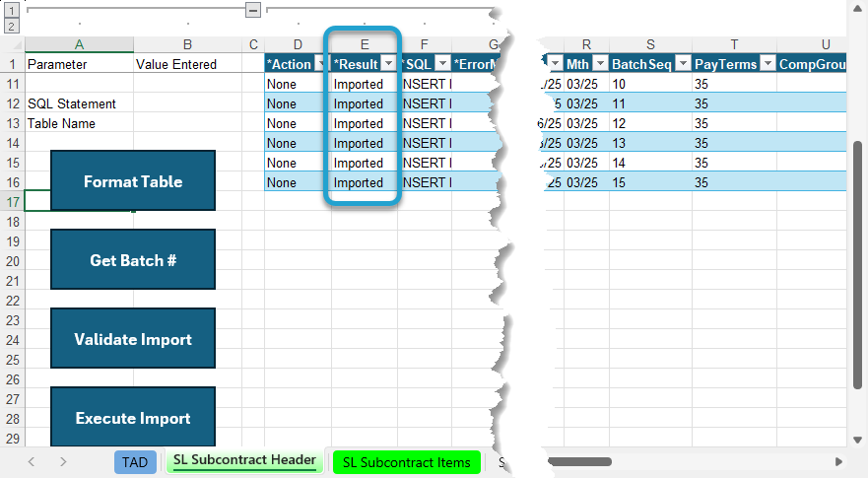Viewport: 868px width, 478px height.
Task: Run the Validate Import button
Action: [133, 338]
